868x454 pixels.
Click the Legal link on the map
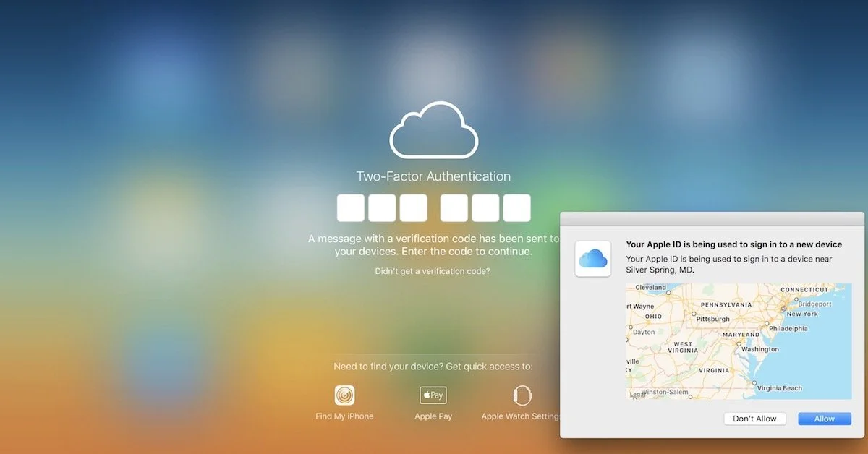pos(637,395)
